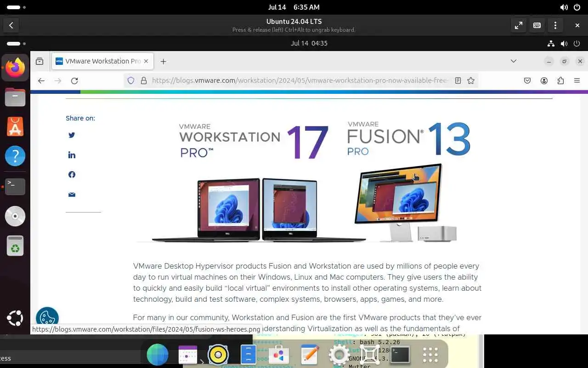Open Firefox View icon left of tabs

pyautogui.click(x=40, y=61)
